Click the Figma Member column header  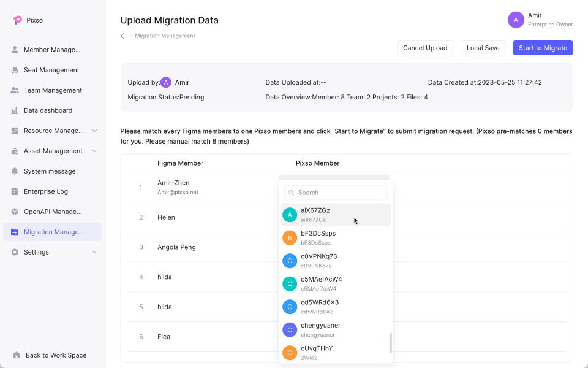180,163
